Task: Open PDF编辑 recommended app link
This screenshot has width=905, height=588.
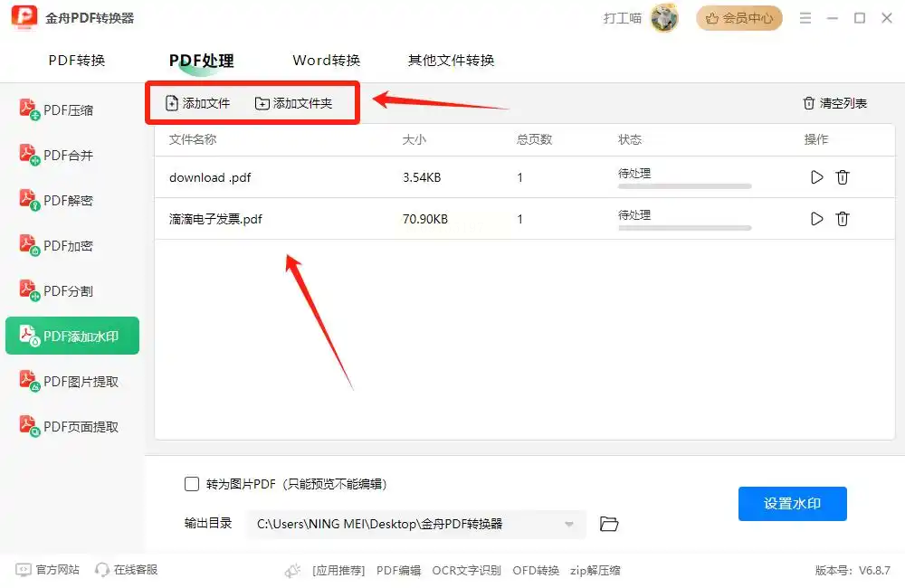Action: pyautogui.click(x=398, y=570)
